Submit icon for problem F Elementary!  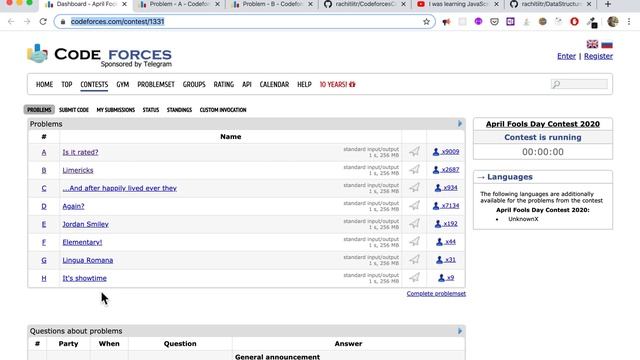(x=414, y=242)
